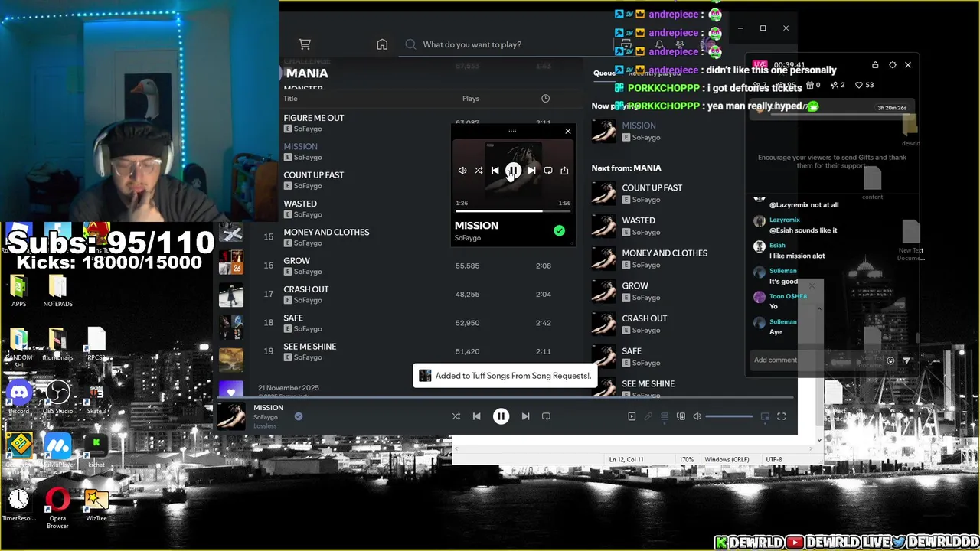Sort by the duration clock column icon
980x551 pixels.
(x=545, y=99)
